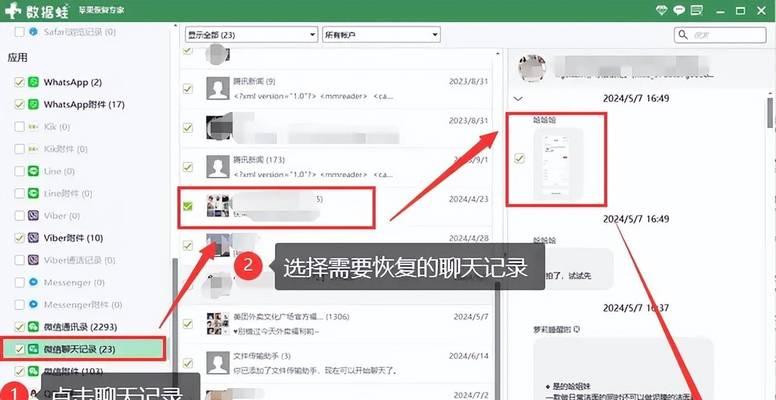This screenshot has height=400, width=776.
Task: Click the 腾讯新闻 (173) avatar icon
Action: point(218,167)
